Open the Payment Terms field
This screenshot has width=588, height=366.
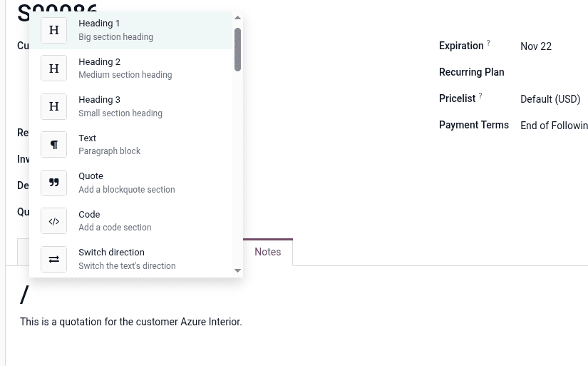pyautogui.click(x=554, y=126)
